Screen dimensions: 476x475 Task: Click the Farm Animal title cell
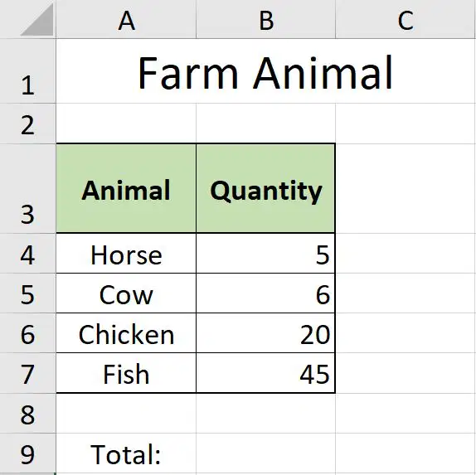pos(266,71)
